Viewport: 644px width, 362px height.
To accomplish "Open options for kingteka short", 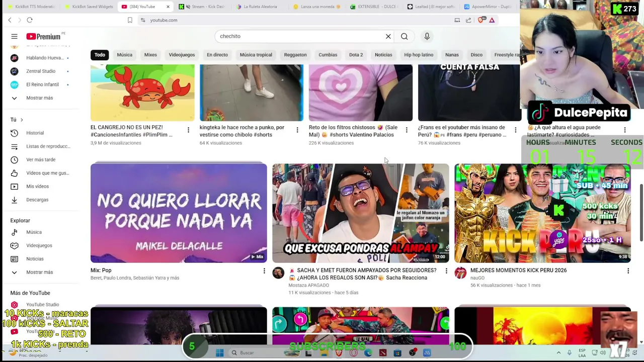I will point(297,130).
